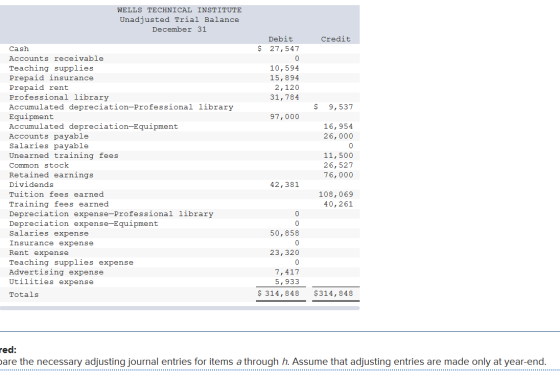The image size is (560, 372).
Task: Click 'Depreciation expense—Professional library' label
Action: tap(111, 214)
